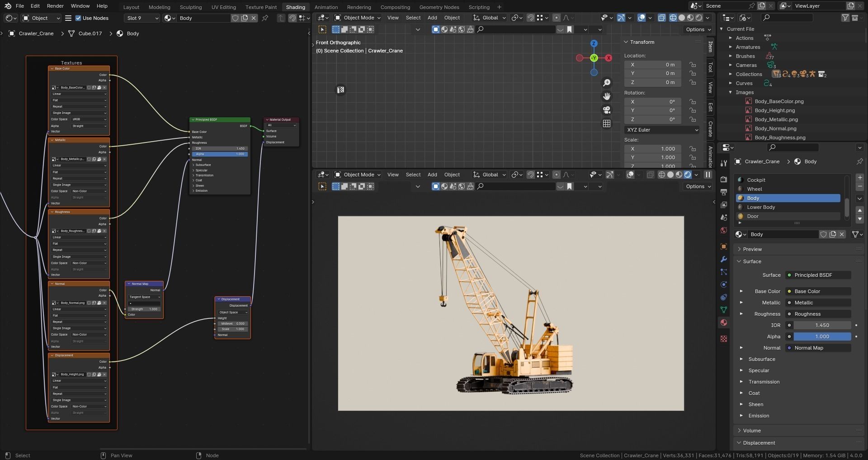Open the Physics properties tab icon
Viewport: 868px width, 460px height.
(x=724, y=285)
